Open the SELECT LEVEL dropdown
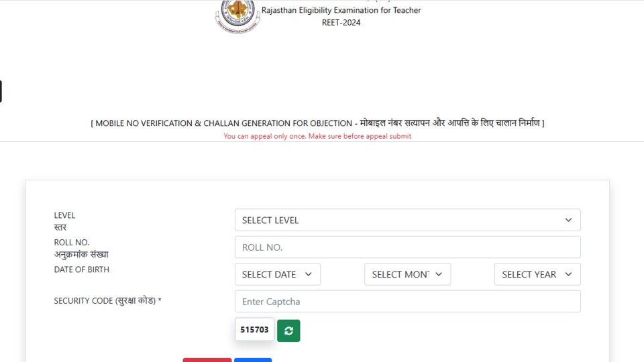The width and height of the screenshot is (644, 362). (407, 220)
